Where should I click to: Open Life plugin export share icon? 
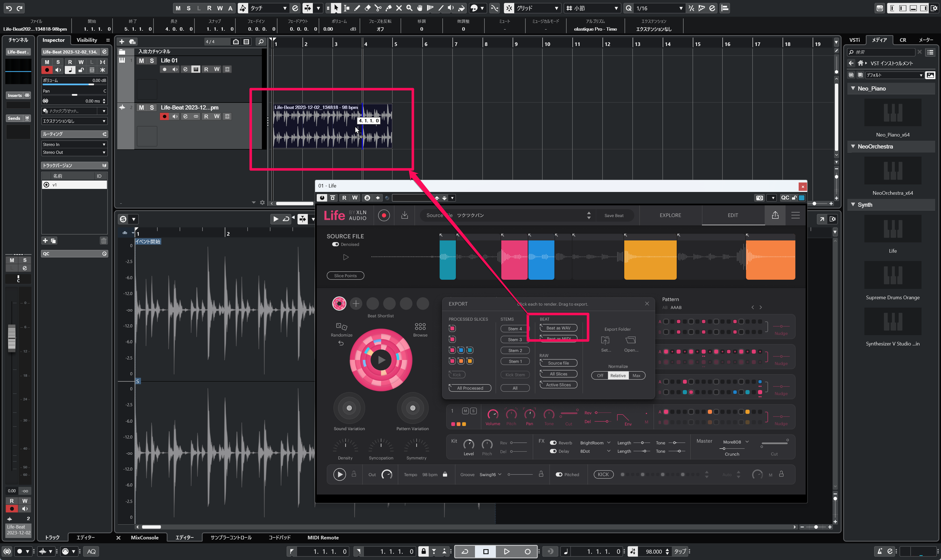pos(775,215)
